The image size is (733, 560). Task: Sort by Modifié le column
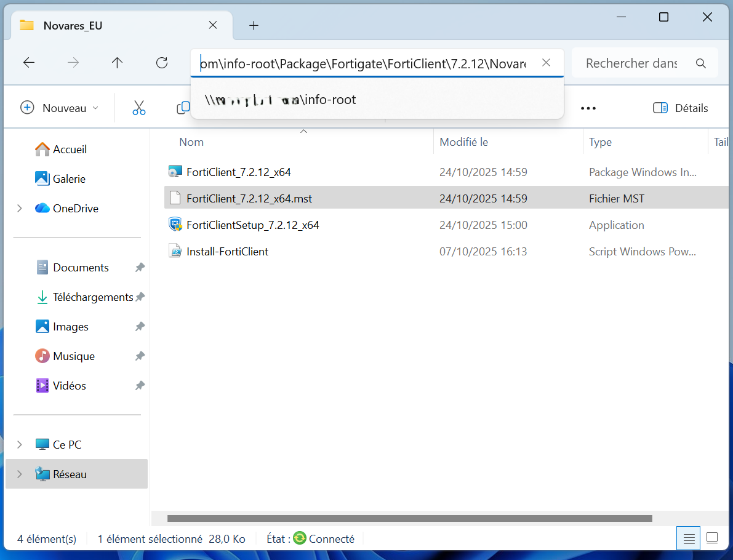click(x=463, y=142)
